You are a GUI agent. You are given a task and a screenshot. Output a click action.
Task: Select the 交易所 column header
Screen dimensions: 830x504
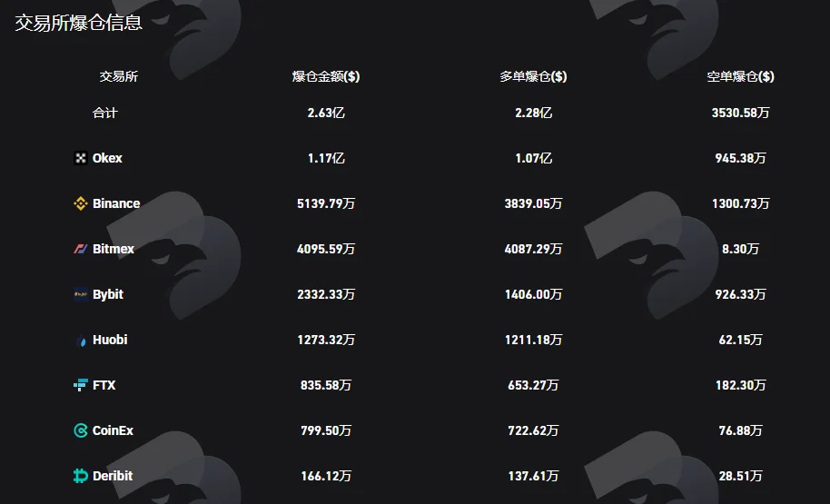coord(119,77)
